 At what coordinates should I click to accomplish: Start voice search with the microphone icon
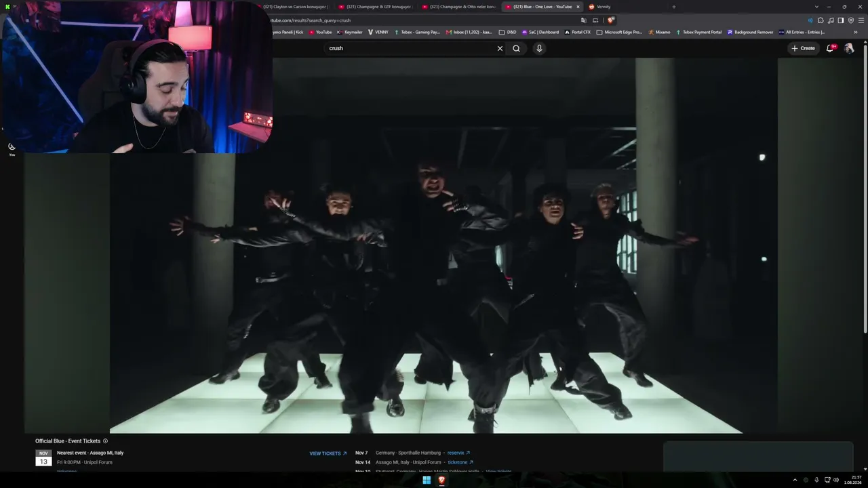coord(539,48)
